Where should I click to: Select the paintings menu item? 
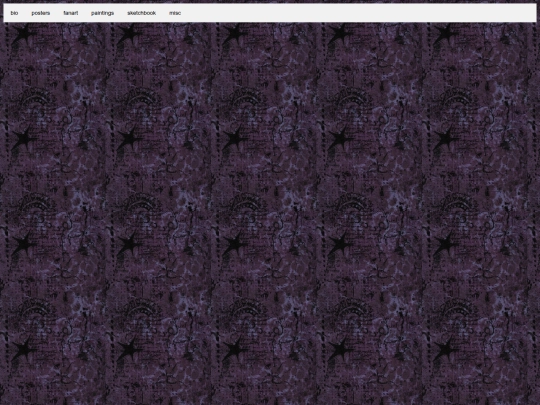102,13
